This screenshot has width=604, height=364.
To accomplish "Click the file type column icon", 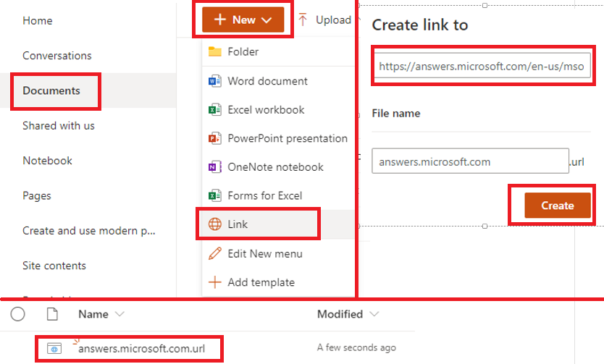I will click(x=52, y=314).
